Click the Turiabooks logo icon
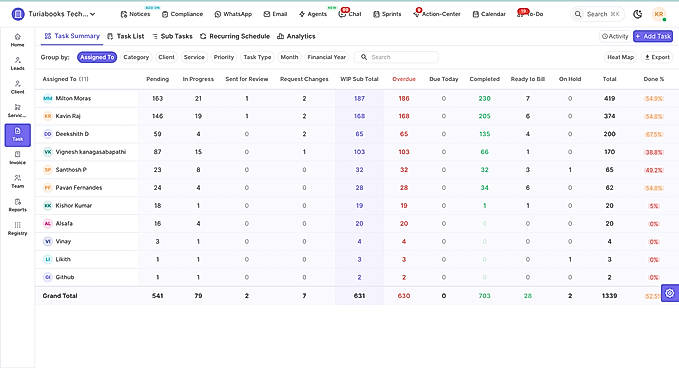Image resolution: width=679 pixels, height=368 pixels. [18, 14]
